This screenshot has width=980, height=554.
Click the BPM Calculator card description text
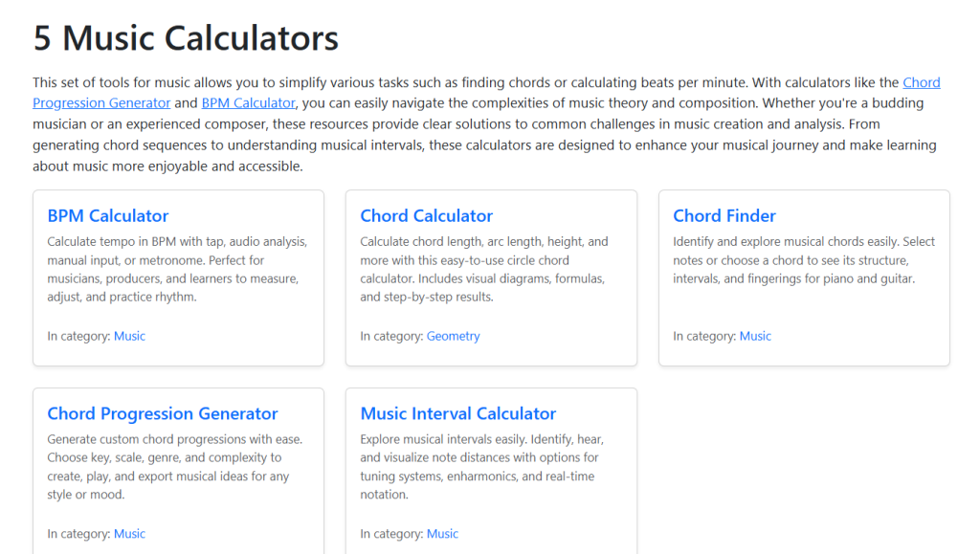[177, 270]
